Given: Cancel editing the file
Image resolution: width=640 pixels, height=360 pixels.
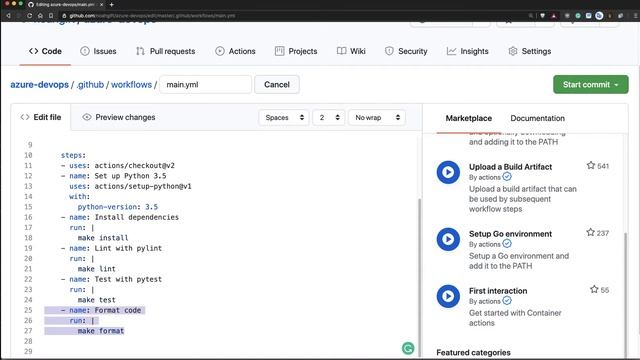Looking at the screenshot, I should (x=277, y=84).
